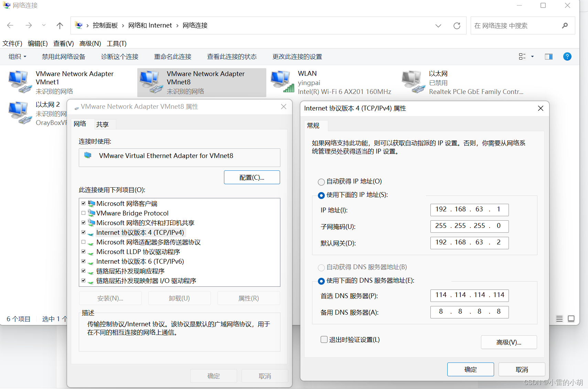Check the VMware Bridge Protocol checkbox
Image resolution: width=588 pixels, height=389 pixels.
pos(83,213)
